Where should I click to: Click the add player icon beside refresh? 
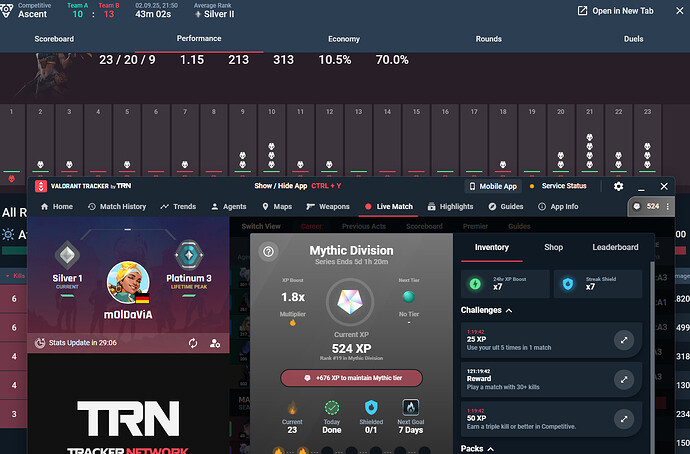point(215,343)
